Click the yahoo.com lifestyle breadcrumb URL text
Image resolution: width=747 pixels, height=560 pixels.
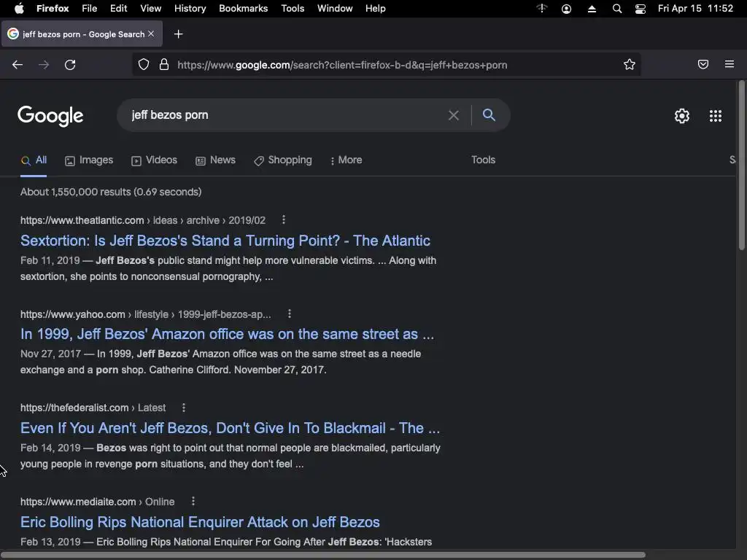[x=146, y=314]
